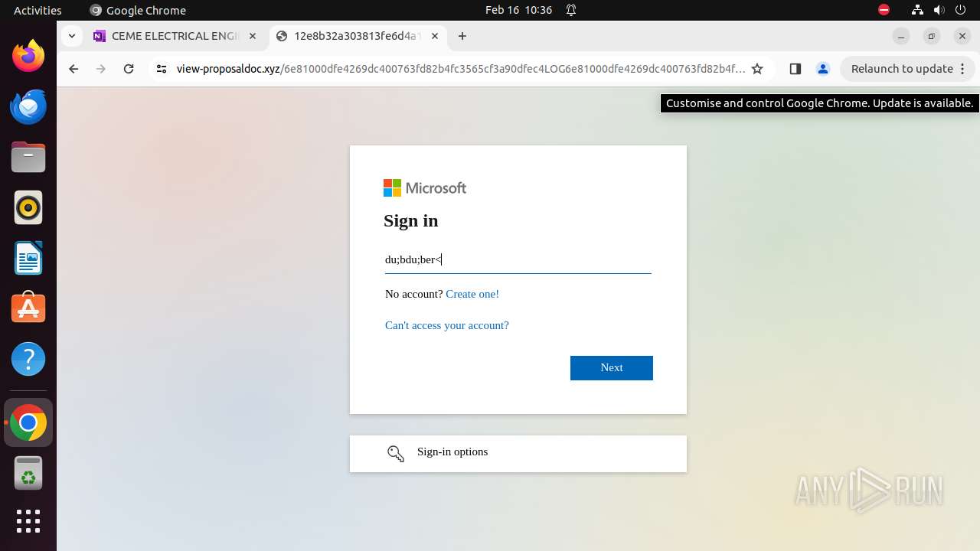Switch to CEME ELECTRICAL ENG tab
The image size is (980, 551).
pyautogui.click(x=177, y=36)
